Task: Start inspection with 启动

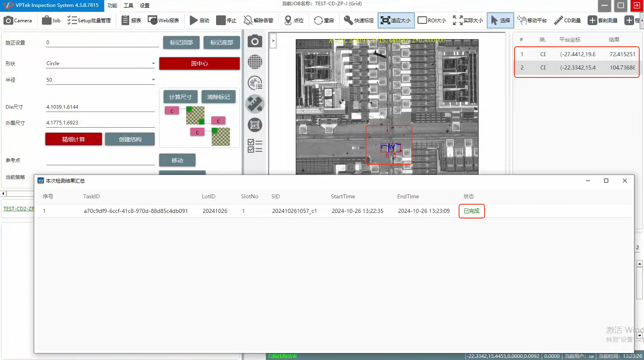Action: pyautogui.click(x=200, y=20)
